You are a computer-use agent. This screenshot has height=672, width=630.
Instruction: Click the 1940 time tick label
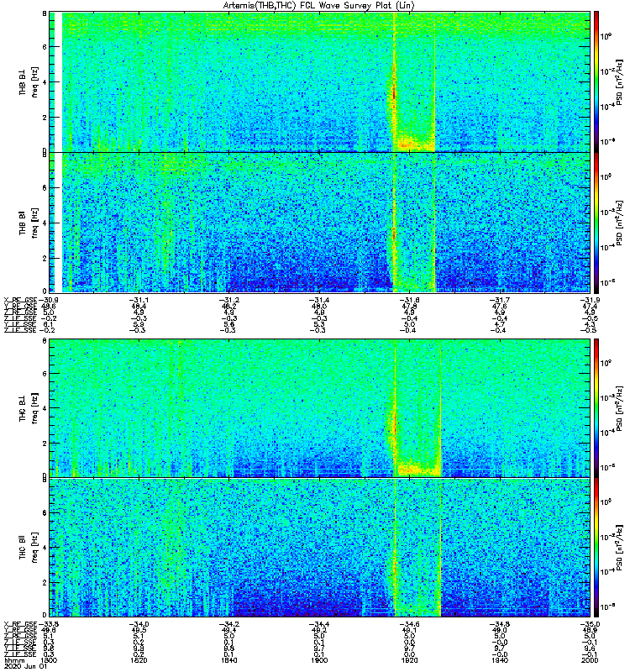499,660
